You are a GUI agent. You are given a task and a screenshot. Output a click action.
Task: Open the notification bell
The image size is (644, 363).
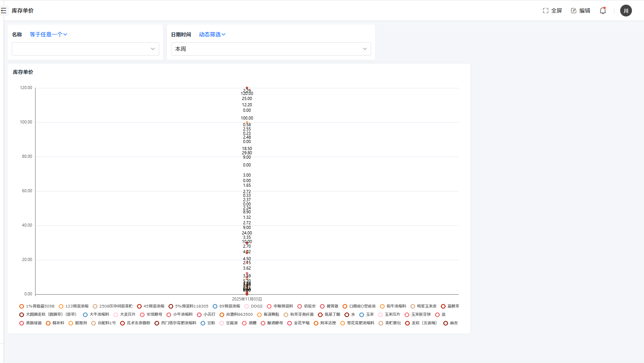603,11
